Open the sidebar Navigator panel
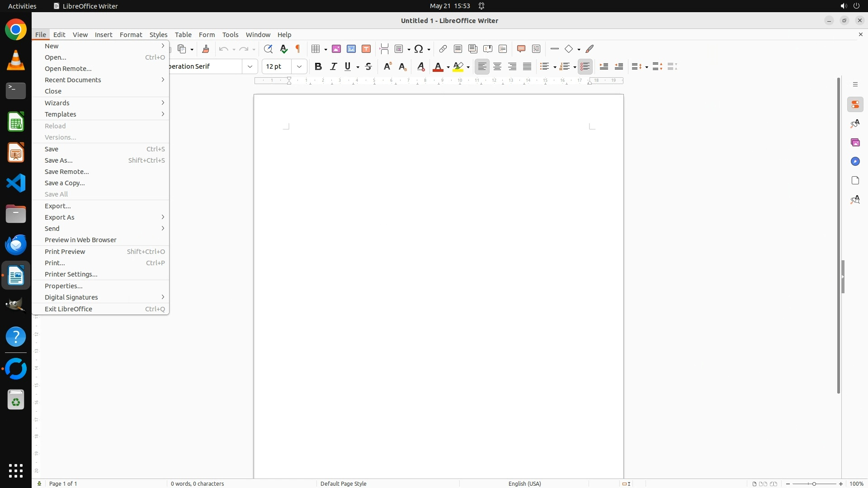This screenshot has height=488, width=868. (855, 161)
